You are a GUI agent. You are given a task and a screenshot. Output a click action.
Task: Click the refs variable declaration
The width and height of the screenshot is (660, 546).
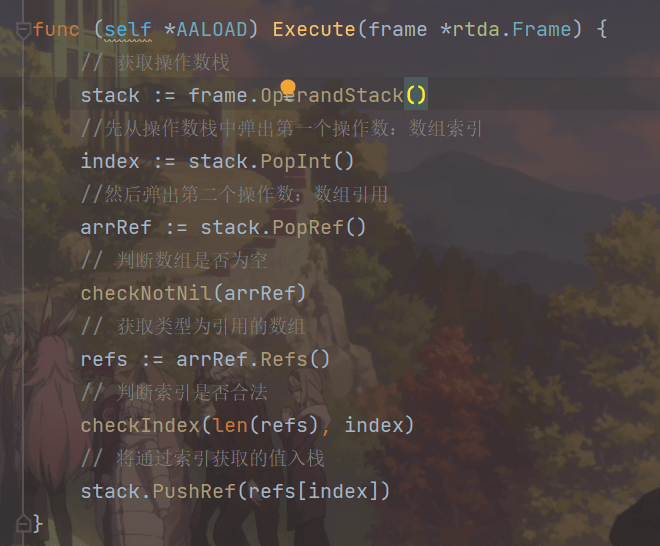[104, 360]
